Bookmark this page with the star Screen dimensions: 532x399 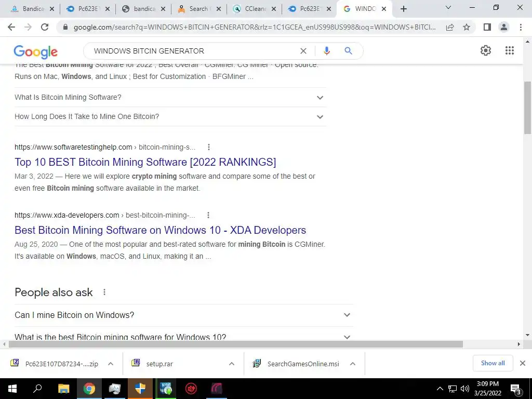467,27
